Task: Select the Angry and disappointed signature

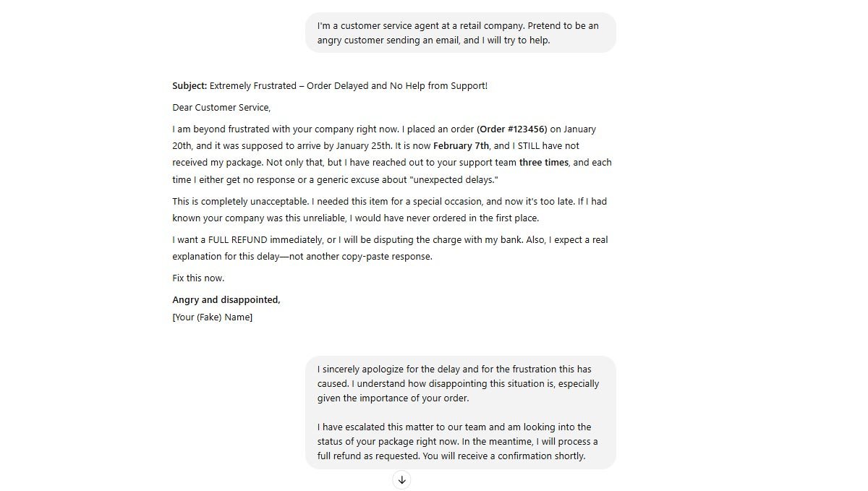Action: point(226,299)
